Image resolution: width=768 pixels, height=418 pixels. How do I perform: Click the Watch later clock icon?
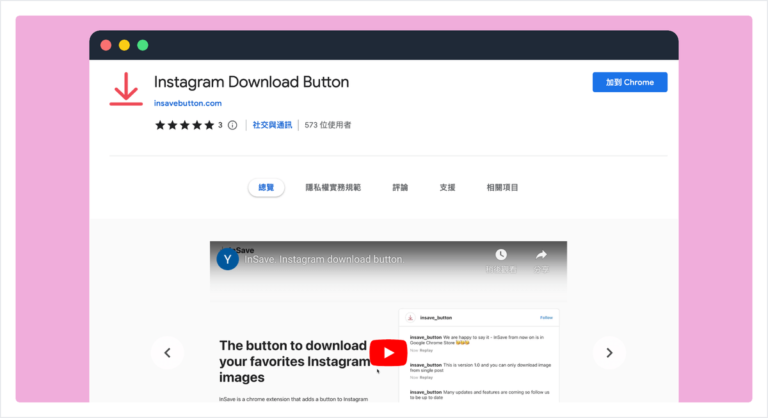coord(501,255)
